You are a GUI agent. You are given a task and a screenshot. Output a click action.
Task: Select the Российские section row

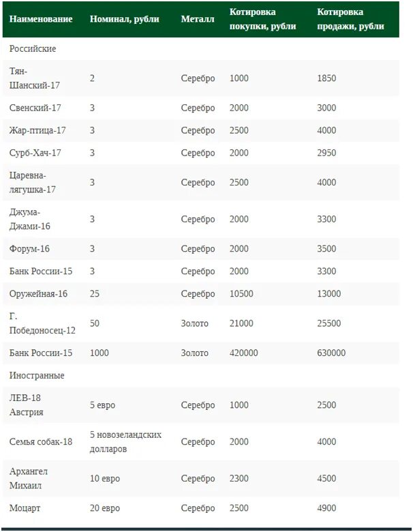pyautogui.click(x=201, y=48)
